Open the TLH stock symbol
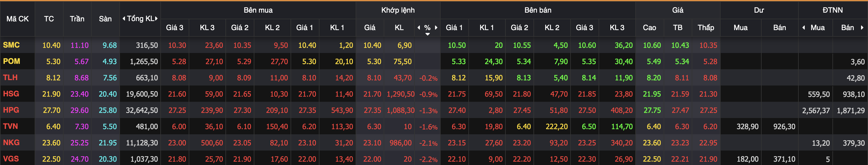Screen dimensions: 868x165 tap(10, 77)
